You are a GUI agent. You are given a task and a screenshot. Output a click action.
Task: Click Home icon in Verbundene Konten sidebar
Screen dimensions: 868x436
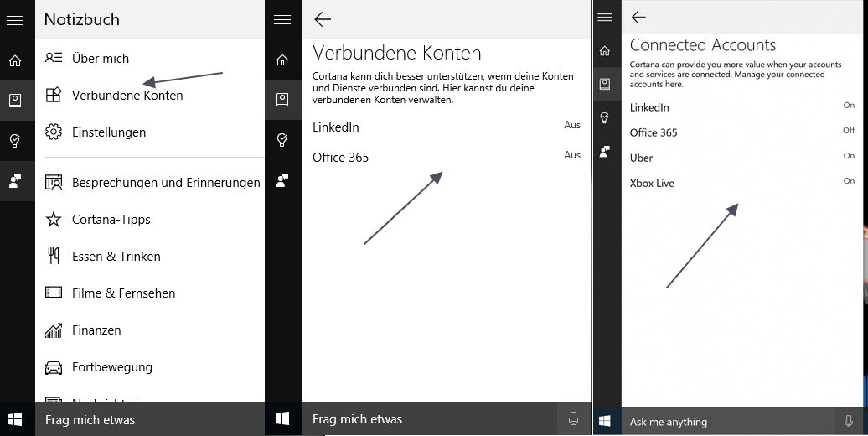[282, 60]
